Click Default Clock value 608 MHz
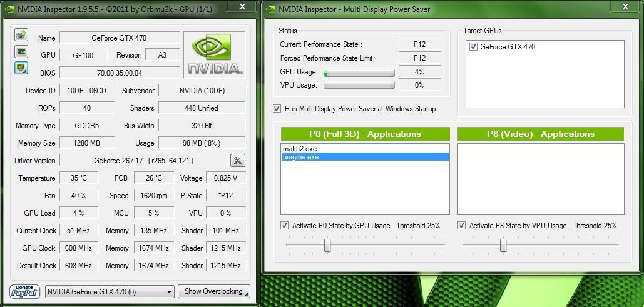Viewport: 644px width, 307px height. [x=79, y=266]
